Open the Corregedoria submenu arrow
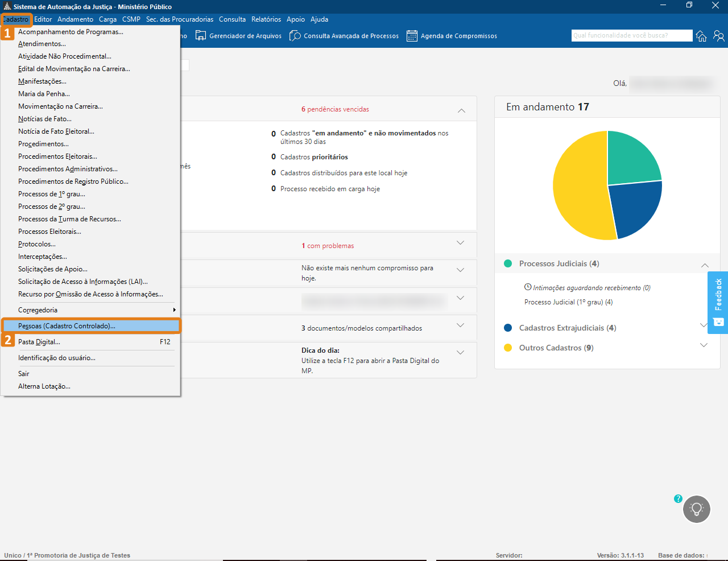 point(174,310)
